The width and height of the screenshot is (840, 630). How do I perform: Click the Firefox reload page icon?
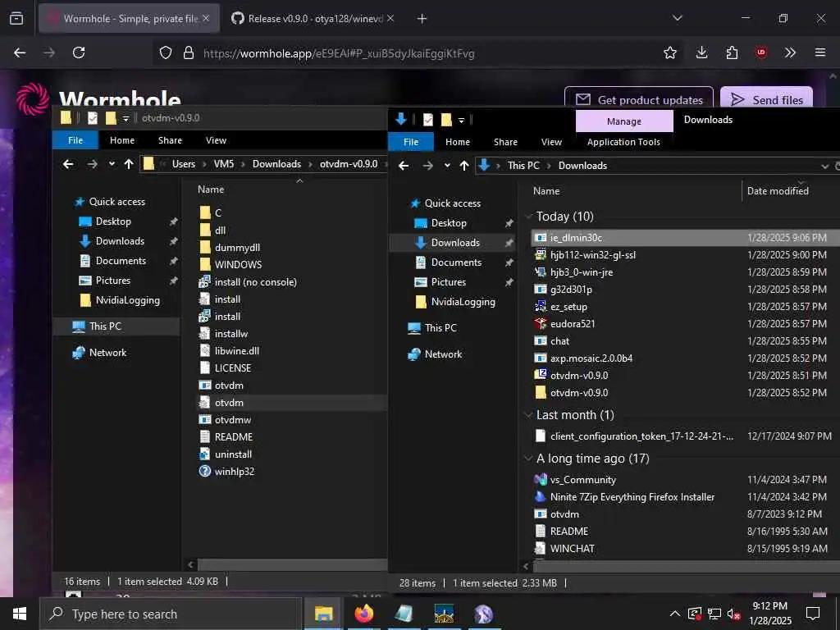pyautogui.click(x=79, y=52)
